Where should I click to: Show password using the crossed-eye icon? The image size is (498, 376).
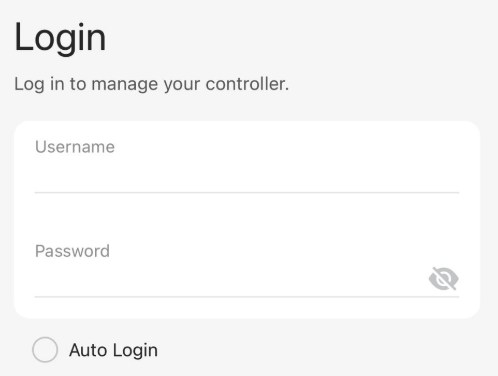pos(444,278)
